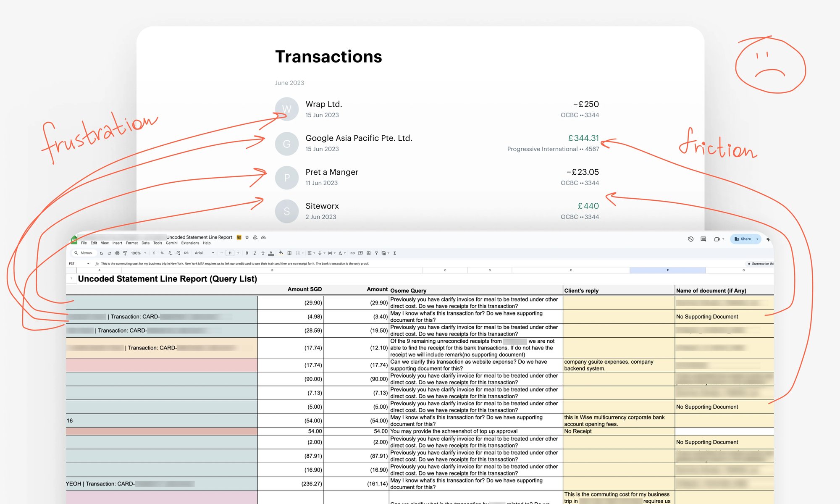The image size is (840, 504).
Task: Click the cloud document status icon
Action: pos(263,237)
